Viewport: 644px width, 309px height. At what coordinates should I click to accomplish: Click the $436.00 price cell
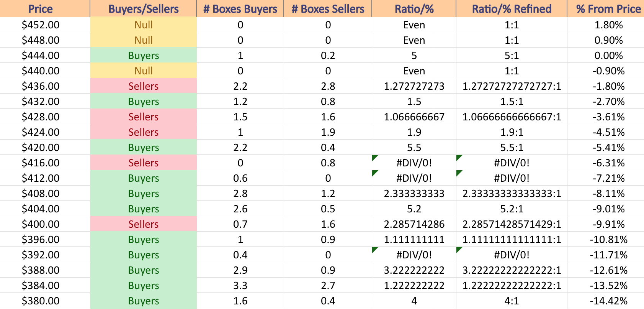pyautogui.click(x=45, y=86)
